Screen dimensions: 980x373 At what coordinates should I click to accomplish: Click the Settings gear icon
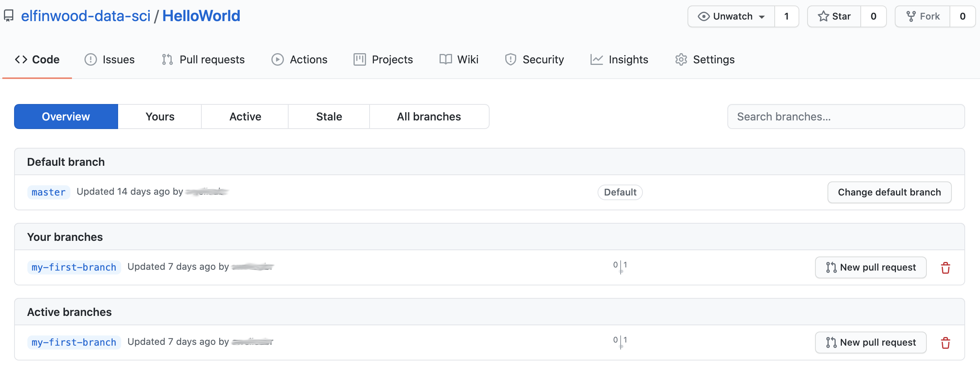point(681,59)
